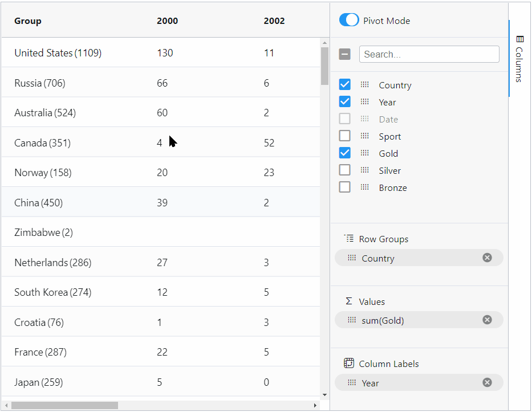Disable Pivot Mode toggle
Viewport: 532px width, 412px height.
tap(349, 19)
